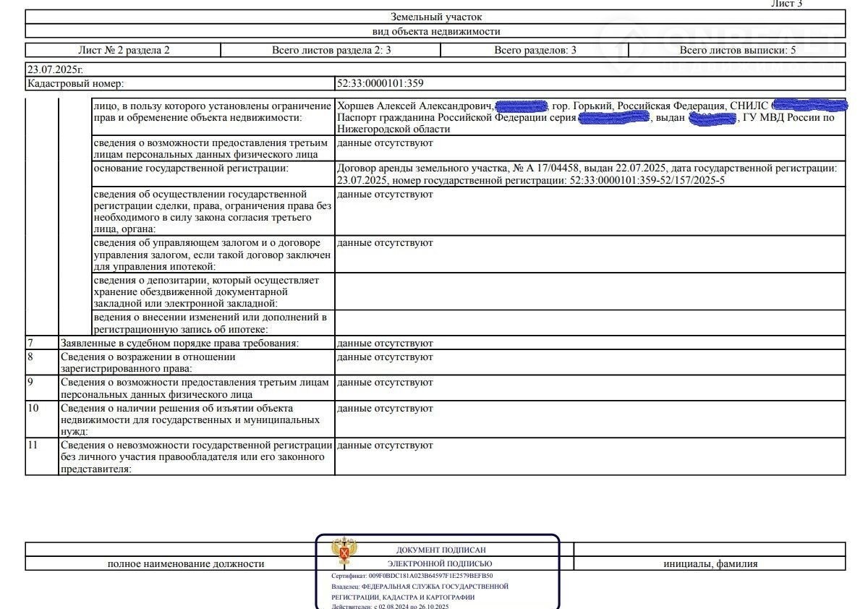
Task: Select the 'Лист № 2 раздела 2' cell
Action: [123, 50]
